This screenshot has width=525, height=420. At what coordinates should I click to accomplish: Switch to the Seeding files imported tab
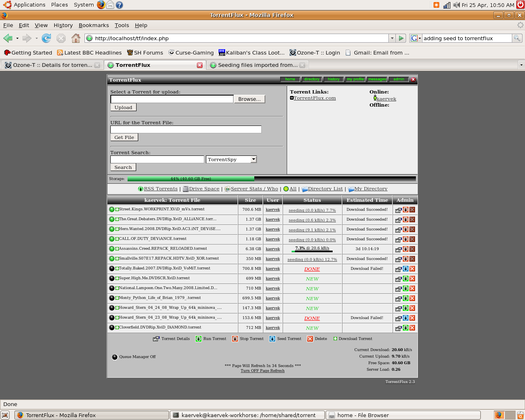click(x=257, y=65)
